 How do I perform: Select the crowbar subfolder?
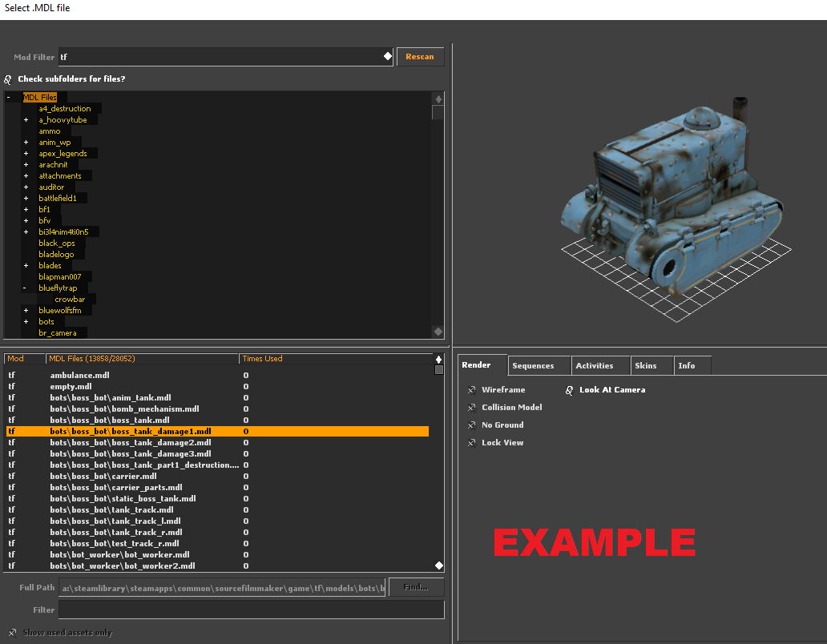coord(70,300)
